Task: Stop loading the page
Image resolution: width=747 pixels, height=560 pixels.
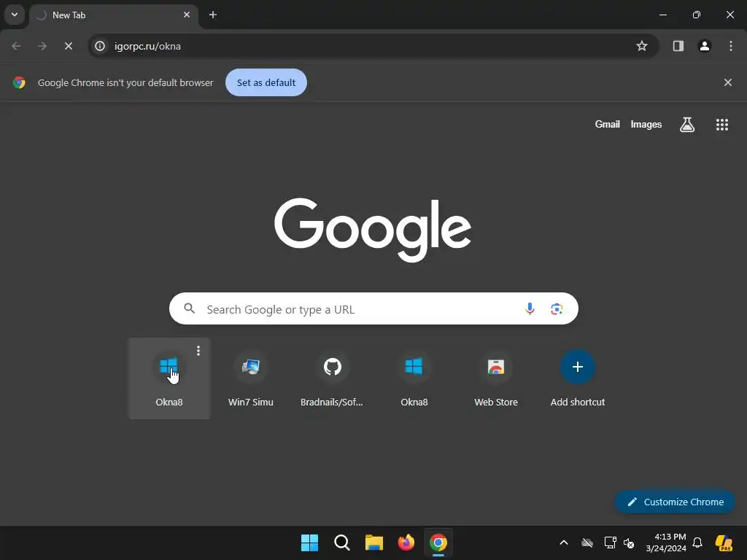Action: click(69, 46)
